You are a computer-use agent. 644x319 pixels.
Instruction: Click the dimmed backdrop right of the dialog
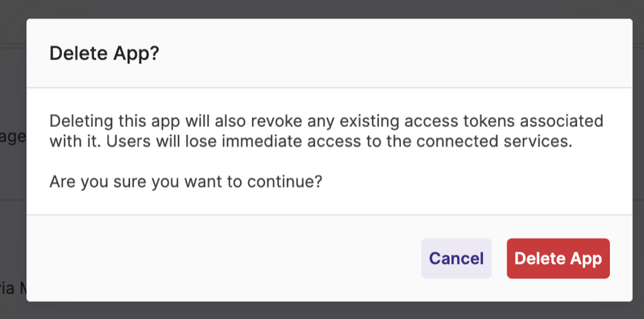point(638,161)
